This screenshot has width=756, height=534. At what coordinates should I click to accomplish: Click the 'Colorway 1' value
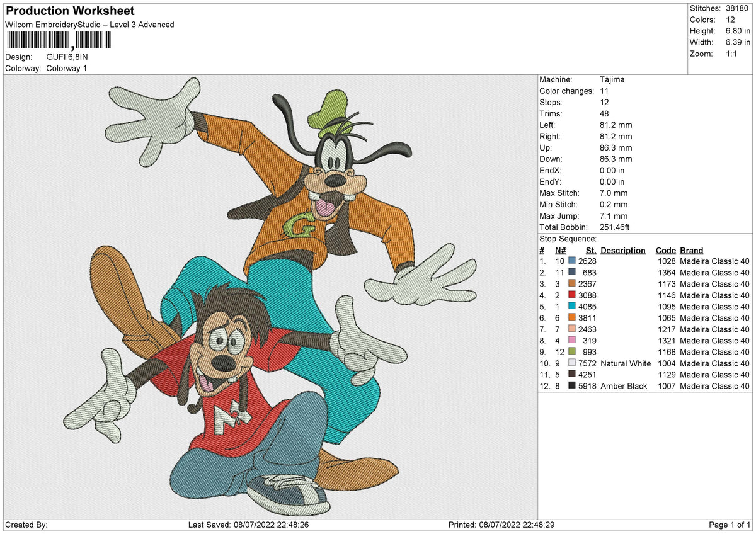click(x=67, y=68)
